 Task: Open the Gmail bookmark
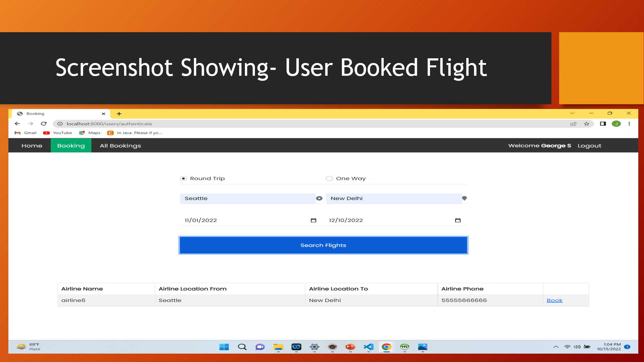pos(25,133)
